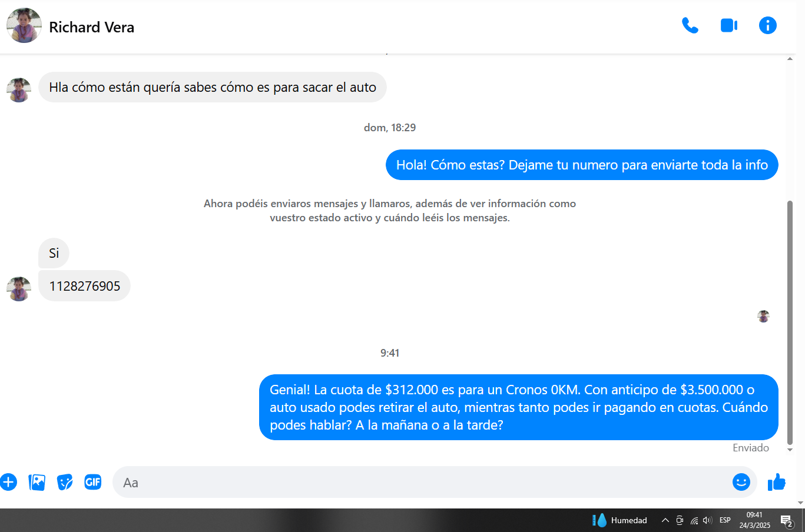Open the network Wi-Fi tray icon
The height and width of the screenshot is (532, 805).
point(694,520)
